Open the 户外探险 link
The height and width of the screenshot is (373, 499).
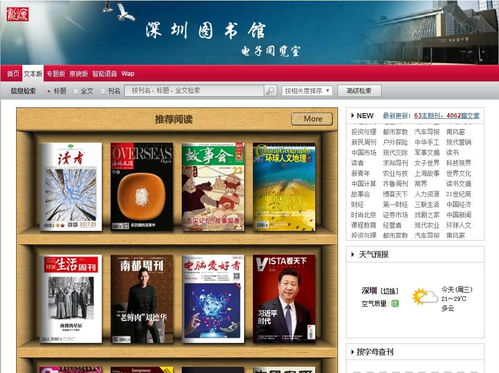(395, 142)
